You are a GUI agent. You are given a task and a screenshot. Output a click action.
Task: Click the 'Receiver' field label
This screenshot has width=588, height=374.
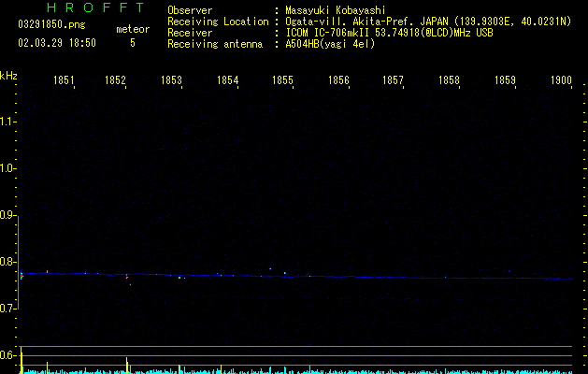click(x=190, y=33)
